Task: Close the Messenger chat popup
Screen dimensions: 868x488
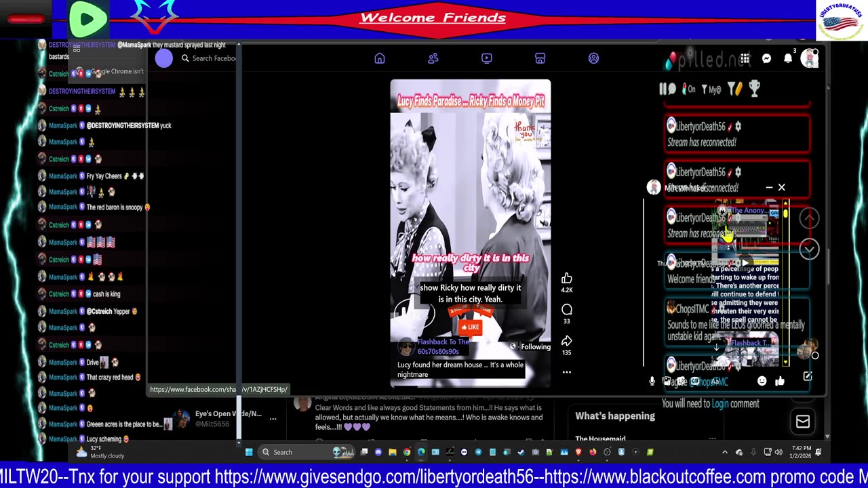Action: tap(781, 188)
